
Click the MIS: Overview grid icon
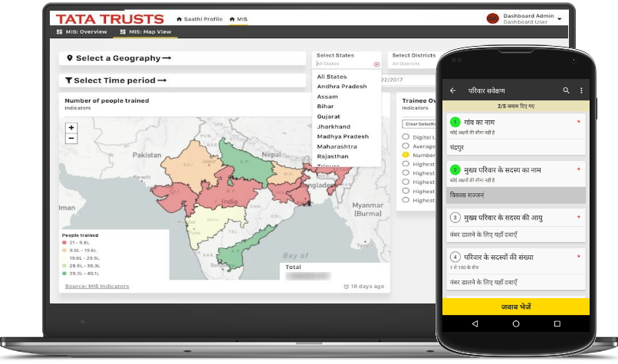[60, 32]
